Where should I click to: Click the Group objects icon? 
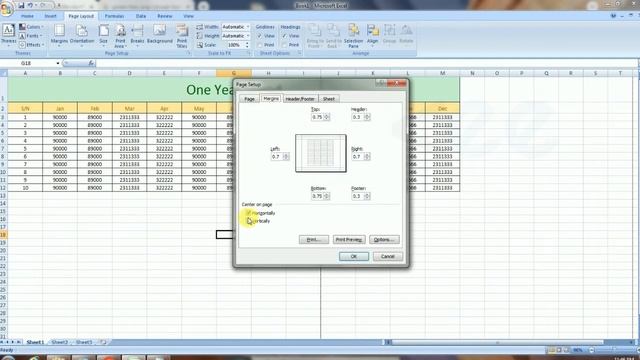pos(389,31)
